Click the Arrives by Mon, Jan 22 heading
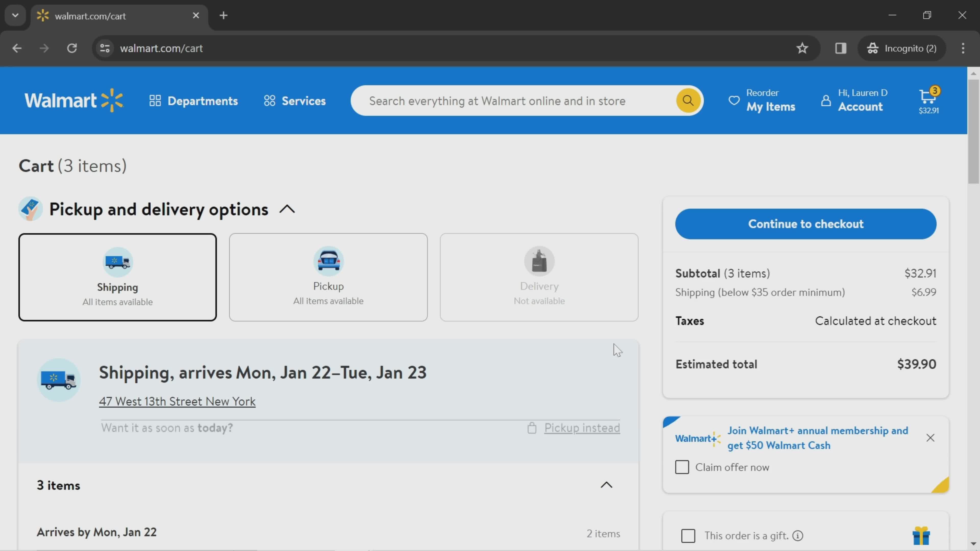Viewport: 980px width, 551px height. click(97, 532)
